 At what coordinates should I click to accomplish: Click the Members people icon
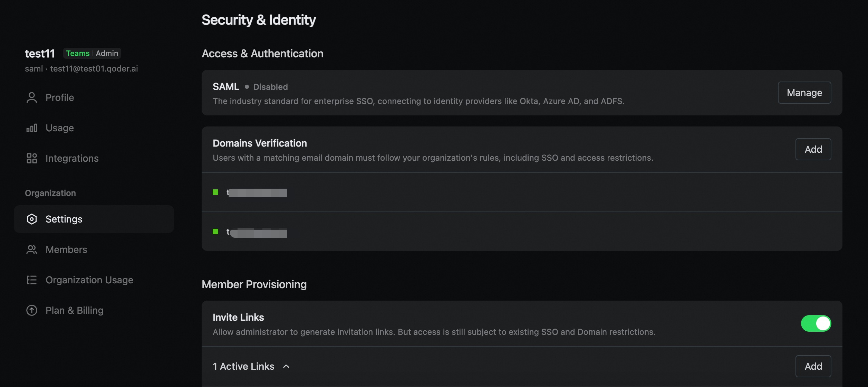(x=31, y=249)
